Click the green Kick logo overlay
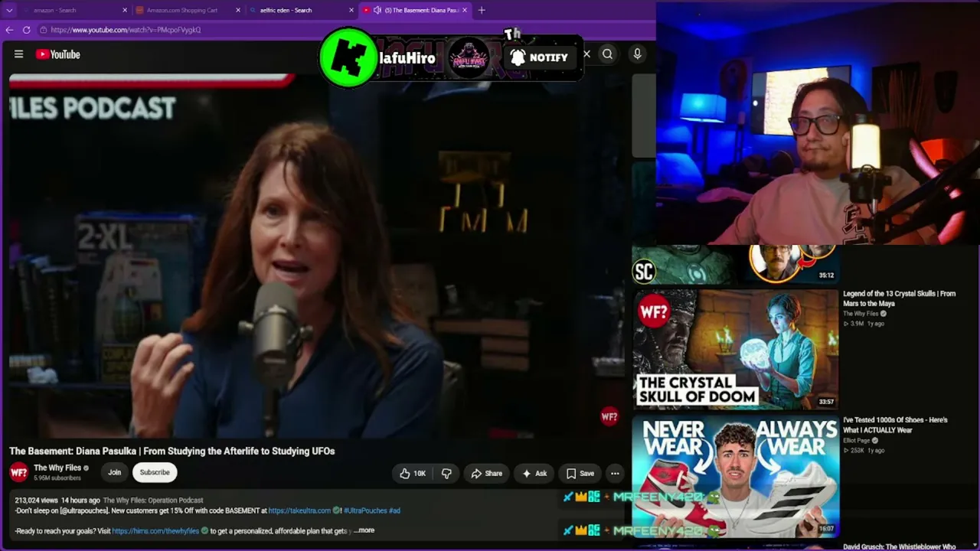Viewport: 980px width, 551px height. click(348, 57)
